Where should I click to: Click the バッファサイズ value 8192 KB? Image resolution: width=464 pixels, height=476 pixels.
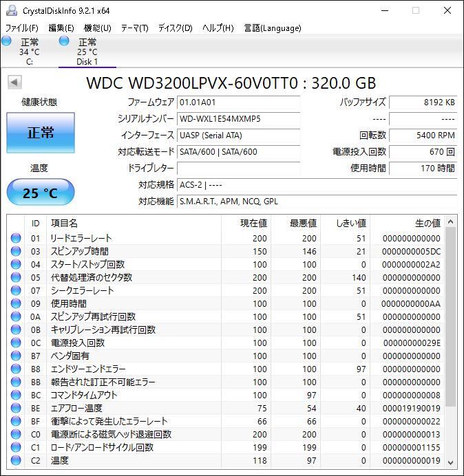point(423,102)
